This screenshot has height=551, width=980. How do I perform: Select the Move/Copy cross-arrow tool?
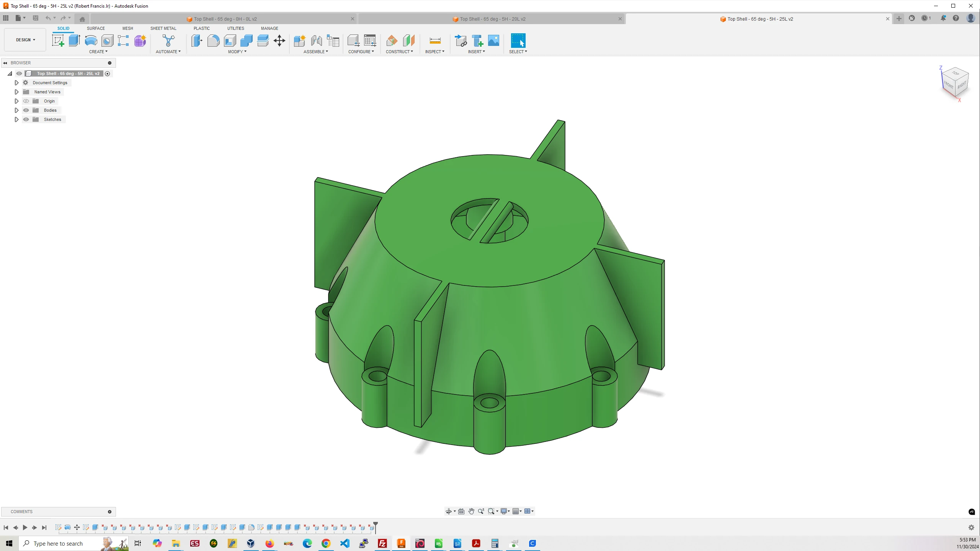[x=279, y=41]
